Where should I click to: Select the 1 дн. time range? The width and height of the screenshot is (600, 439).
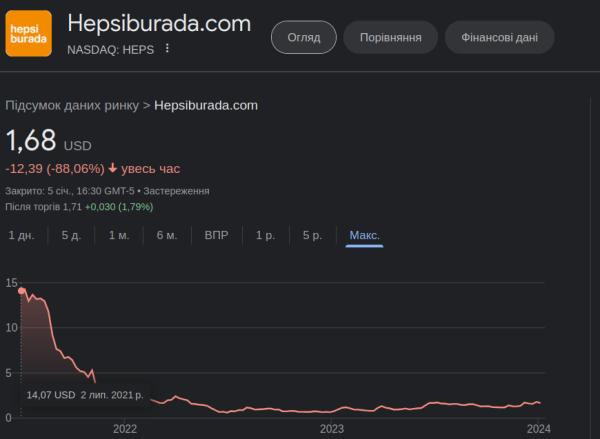pyautogui.click(x=21, y=235)
